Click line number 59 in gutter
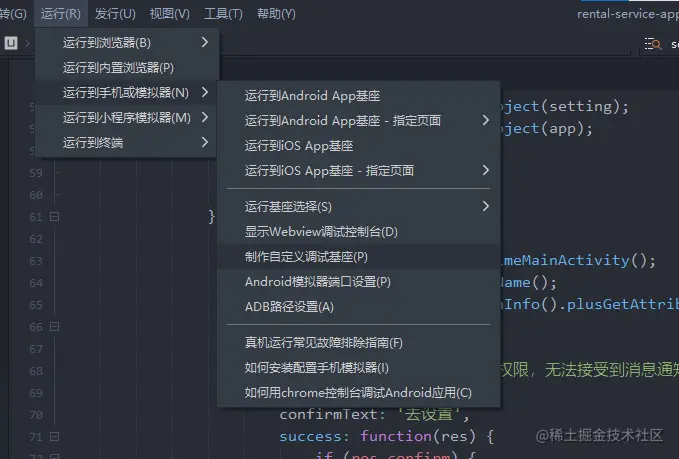Screen dimensions: 679x459 pos(36,173)
